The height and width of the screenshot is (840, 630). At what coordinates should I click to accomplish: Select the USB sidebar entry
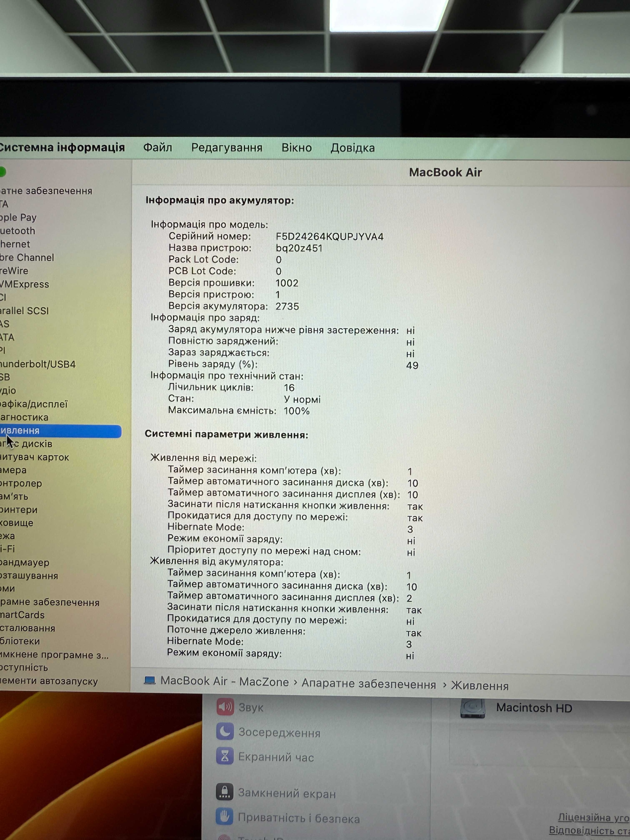point(5,377)
